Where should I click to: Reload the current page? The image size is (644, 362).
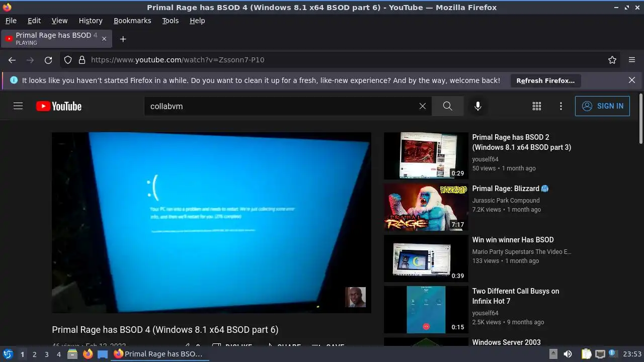pos(48,60)
